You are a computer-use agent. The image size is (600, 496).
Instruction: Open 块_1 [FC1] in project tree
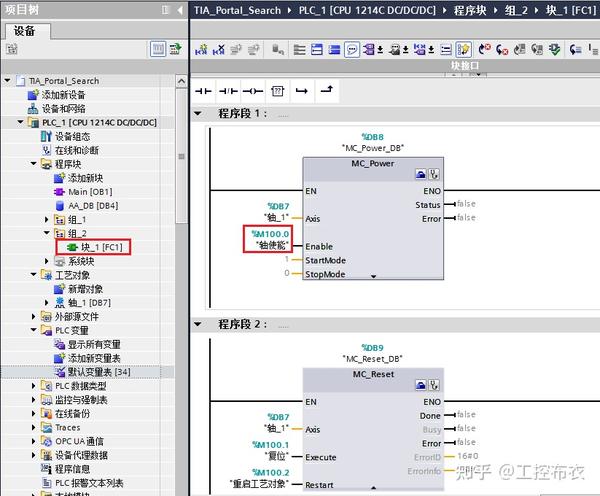tap(94, 247)
